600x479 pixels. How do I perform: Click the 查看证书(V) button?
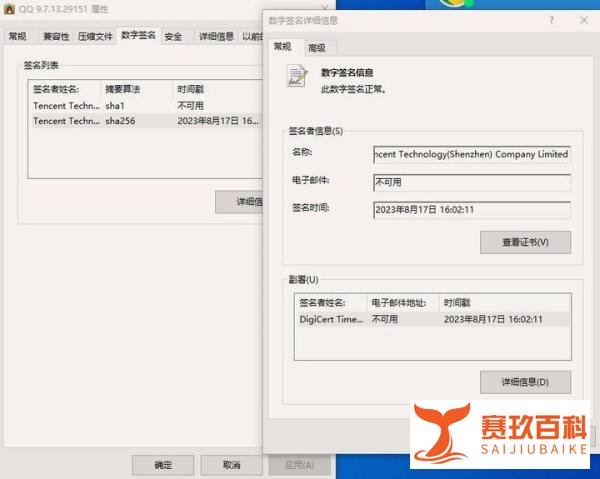click(525, 242)
